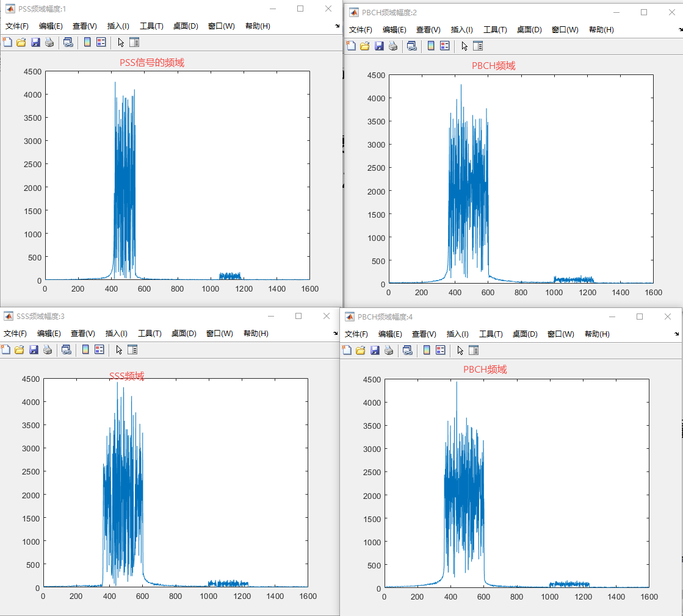Click New Figure icon in SSS window
The image size is (683, 616).
pos(5,349)
